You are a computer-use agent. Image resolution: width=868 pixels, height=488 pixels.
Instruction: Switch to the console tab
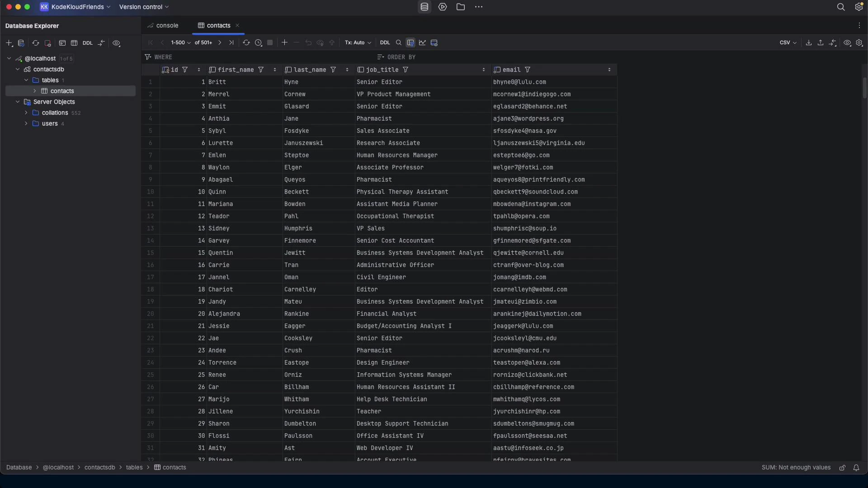point(163,25)
